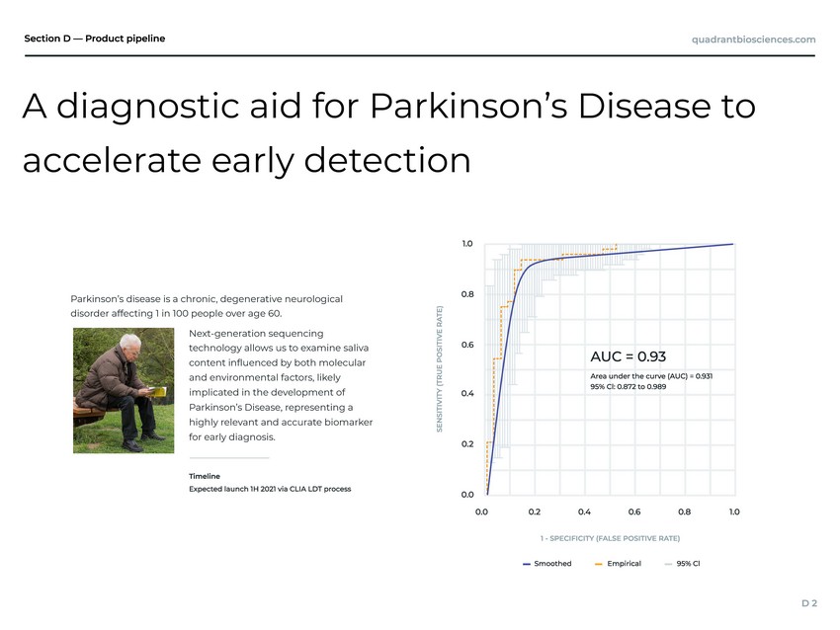The width and height of the screenshot is (840, 630).
Task: Click the 0.8 tick label on the y-axis
Action: tap(468, 293)
